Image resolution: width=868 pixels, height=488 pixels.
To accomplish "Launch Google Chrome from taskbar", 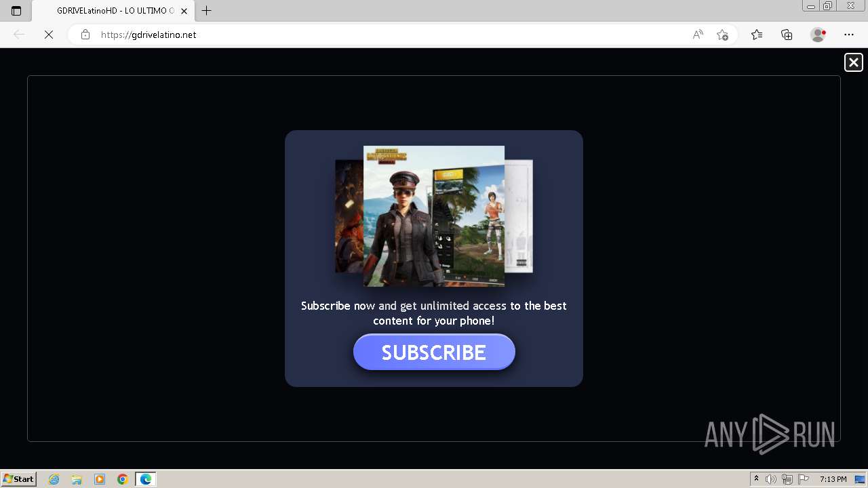I will coord(123,479).
